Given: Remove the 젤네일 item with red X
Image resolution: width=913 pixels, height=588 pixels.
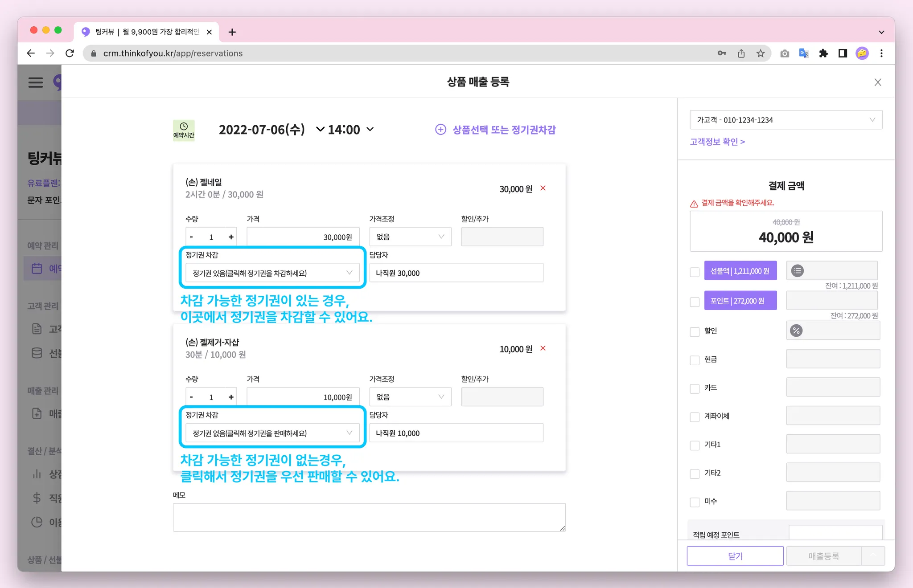Looking at the screenshot, I should click(543, 188).
